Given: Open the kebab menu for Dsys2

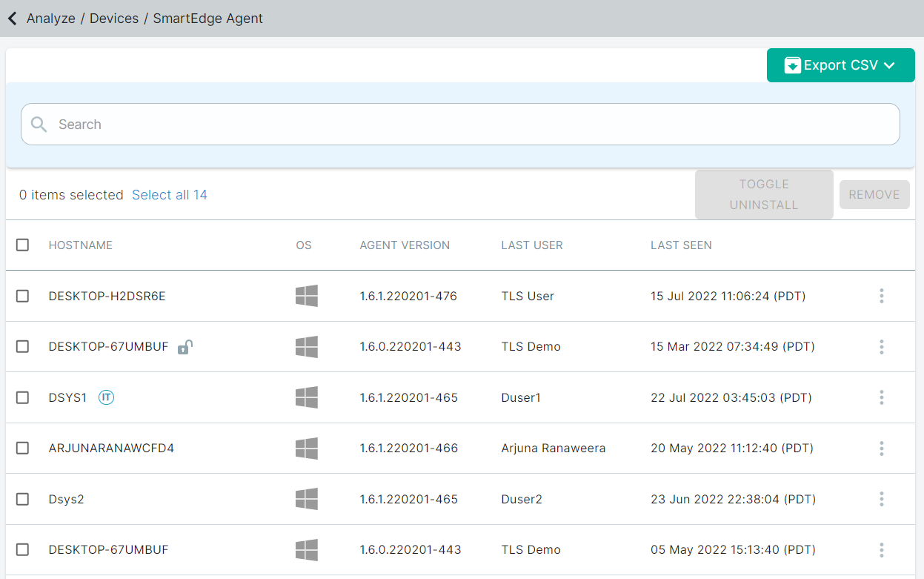Looking at the screenshot, I should (882, 499).
